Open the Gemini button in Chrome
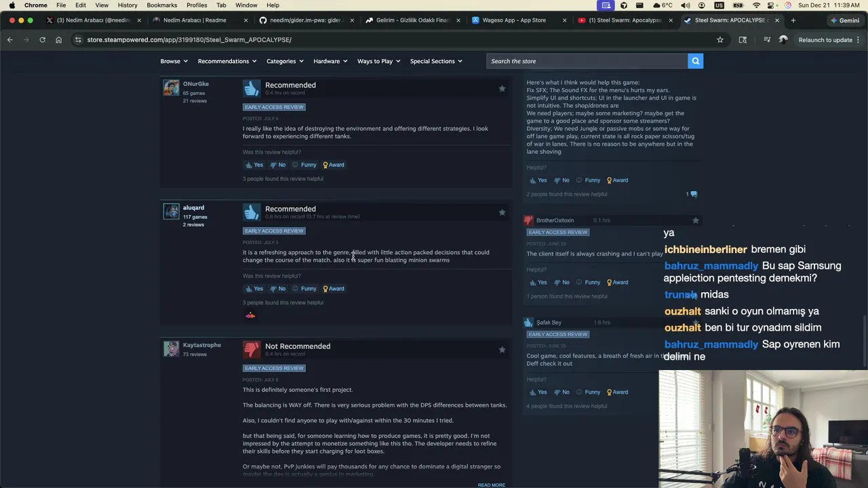 click(844, 20)
